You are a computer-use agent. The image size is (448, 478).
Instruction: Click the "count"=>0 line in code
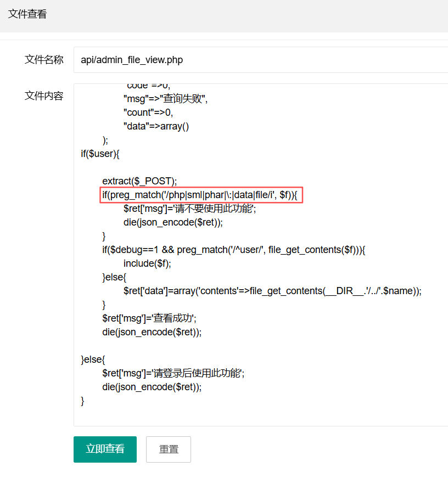148,113
